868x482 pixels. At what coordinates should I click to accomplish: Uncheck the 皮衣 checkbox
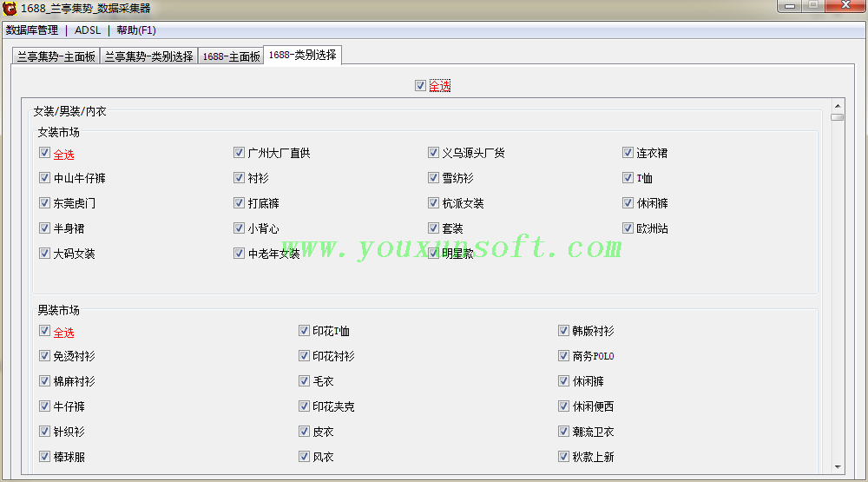pos(304,431)
